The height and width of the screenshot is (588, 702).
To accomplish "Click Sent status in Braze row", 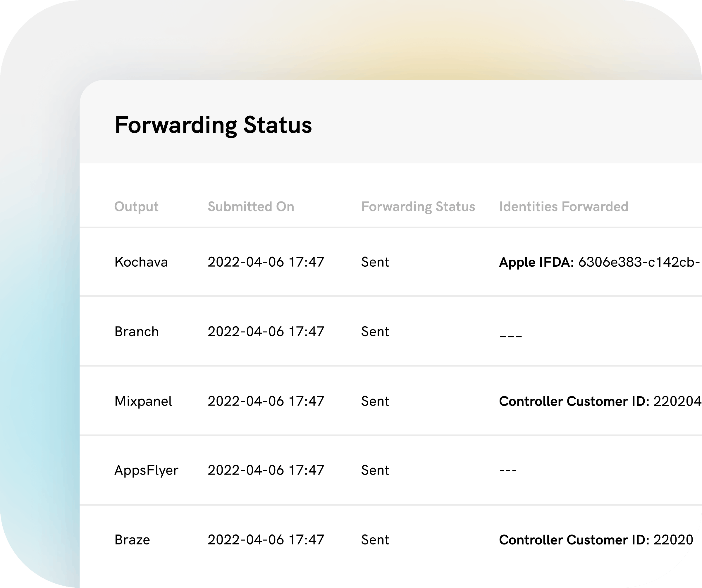I will 375,540.
